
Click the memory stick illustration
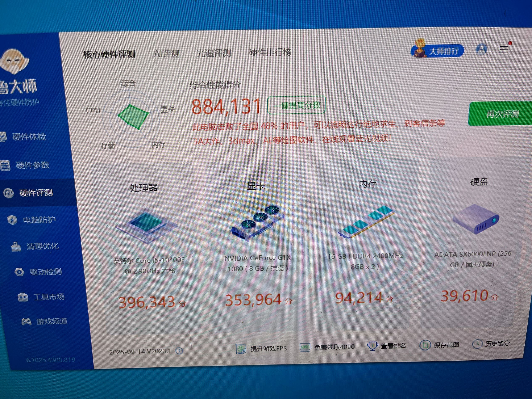366,222
